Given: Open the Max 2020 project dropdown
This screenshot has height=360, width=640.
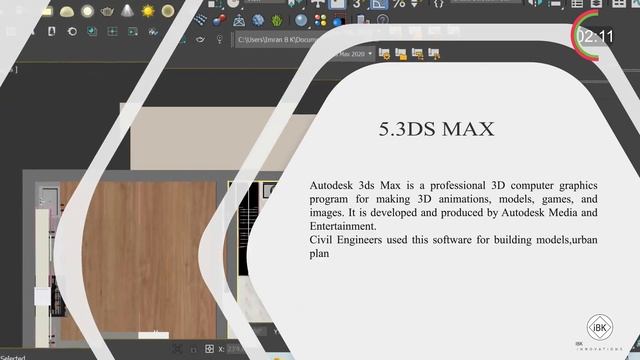Looking at the screenshot, I should (353, 53).
